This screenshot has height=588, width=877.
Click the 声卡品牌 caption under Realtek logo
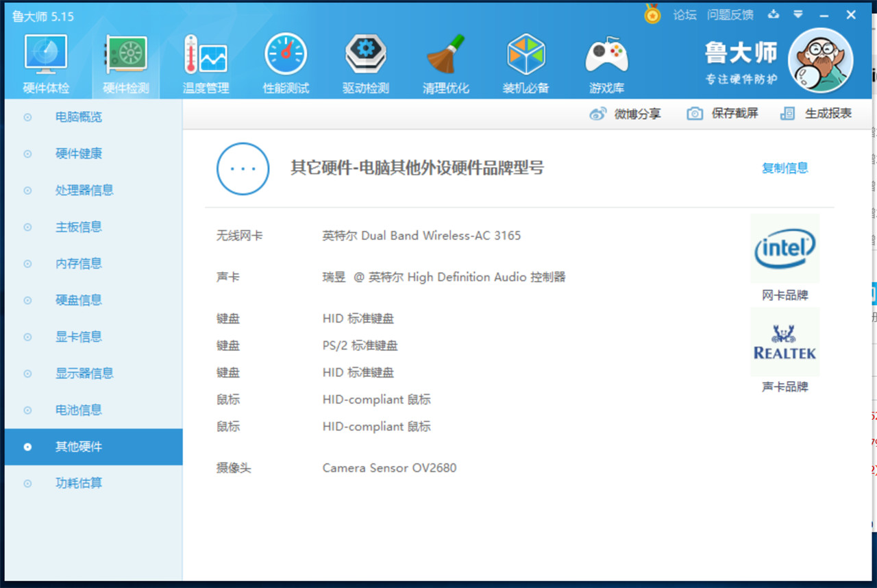tap(785, 387)
